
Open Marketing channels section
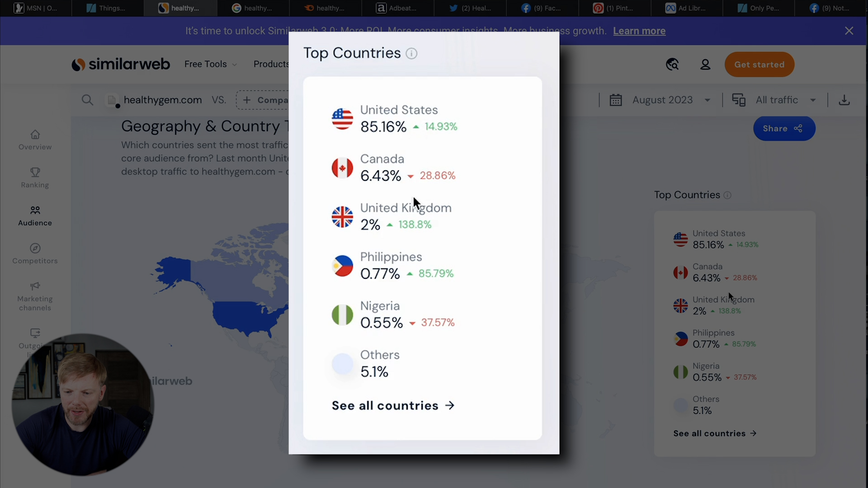click(35, 296)
